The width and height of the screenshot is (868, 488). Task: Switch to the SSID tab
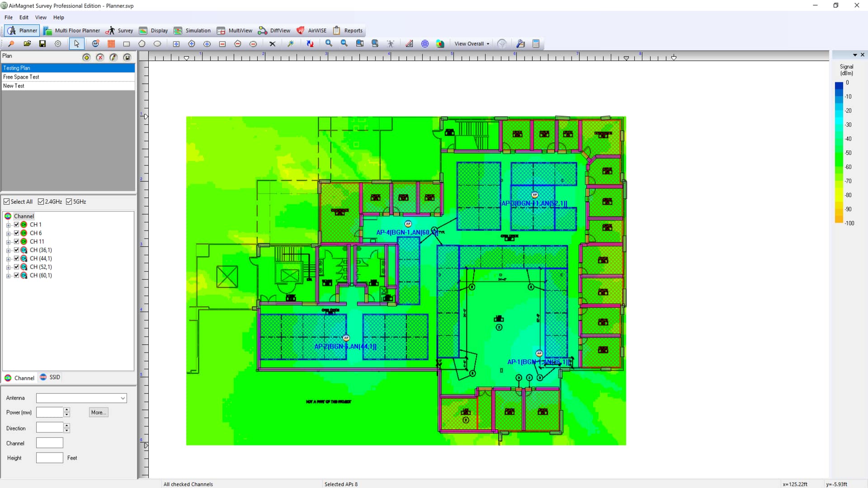pos(50,377)
